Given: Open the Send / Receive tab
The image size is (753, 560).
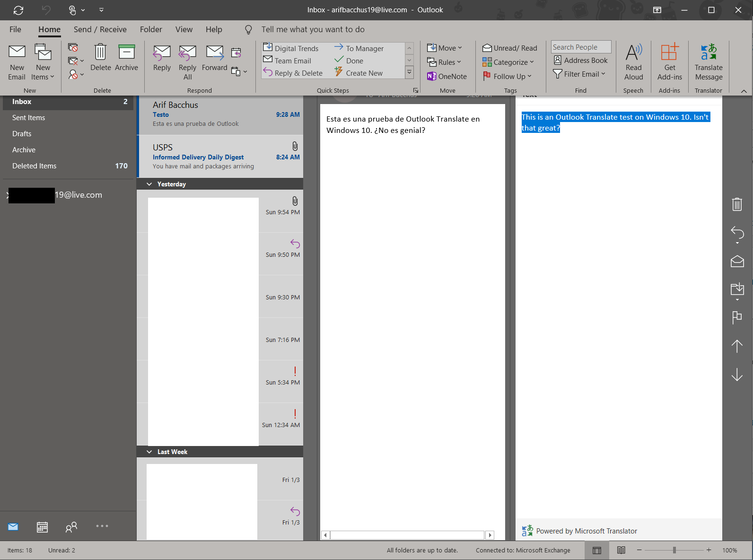Looking at the screenshot, I should point(100,29).
